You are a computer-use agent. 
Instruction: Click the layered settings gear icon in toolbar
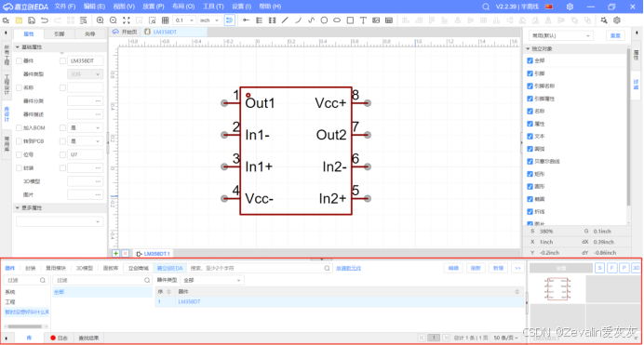[617, 20]
